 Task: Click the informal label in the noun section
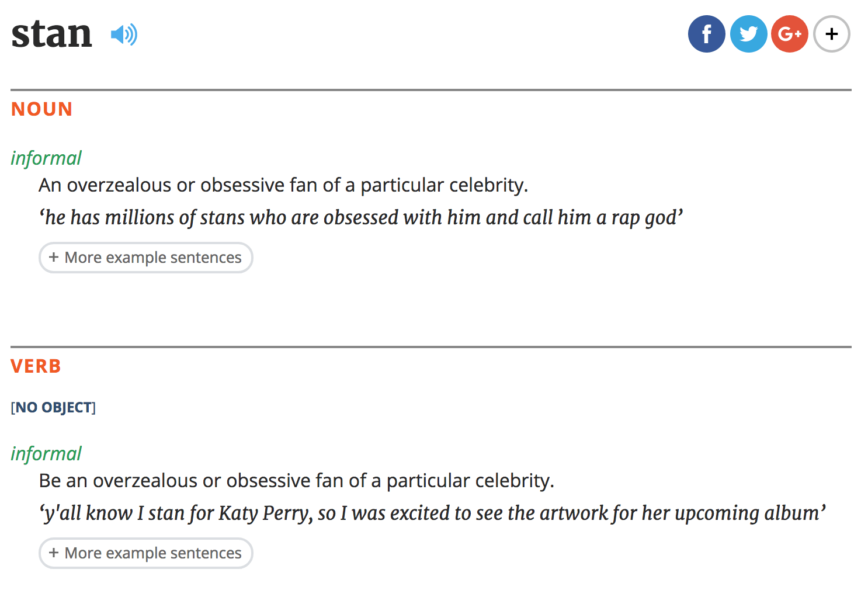tap(46, 158)
